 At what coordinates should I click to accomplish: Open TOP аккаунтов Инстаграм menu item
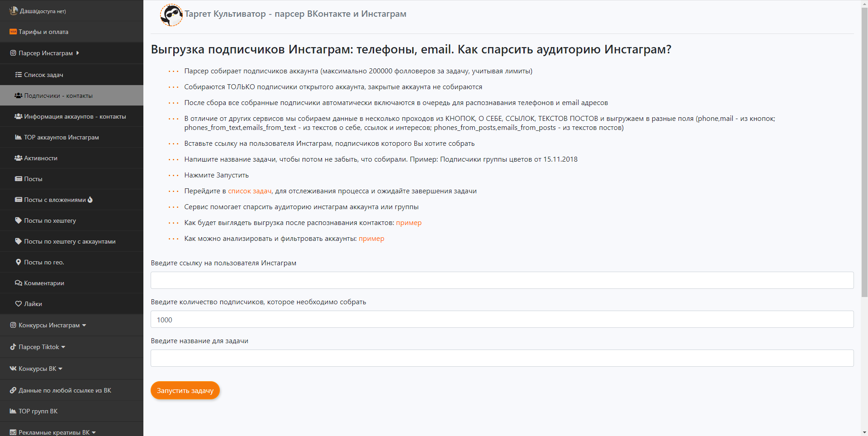[x=71, y=137]
